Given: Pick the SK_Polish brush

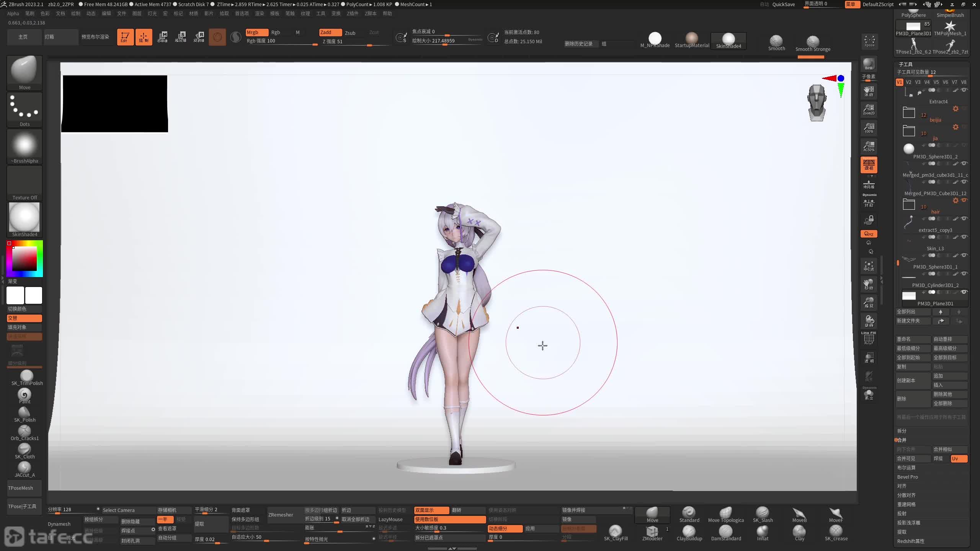Looking at the screenshot, I should [x=24, y=414].
